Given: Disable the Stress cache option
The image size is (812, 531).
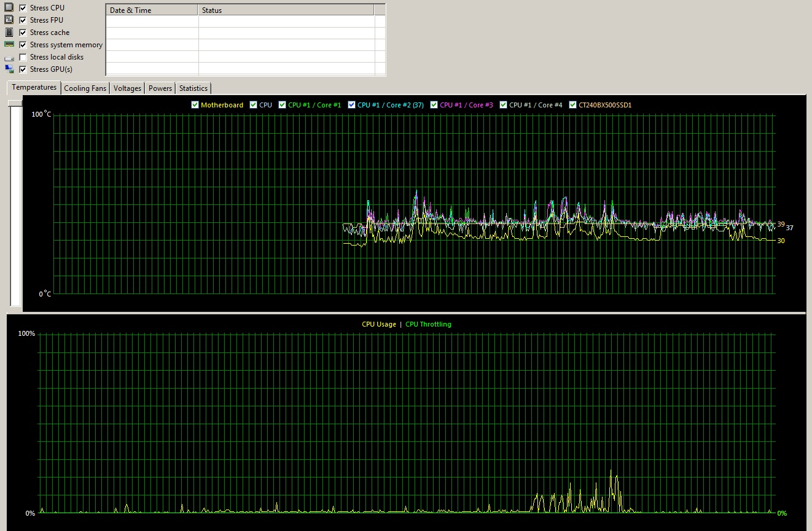Looking at the screenshot, I should point(23,33).
